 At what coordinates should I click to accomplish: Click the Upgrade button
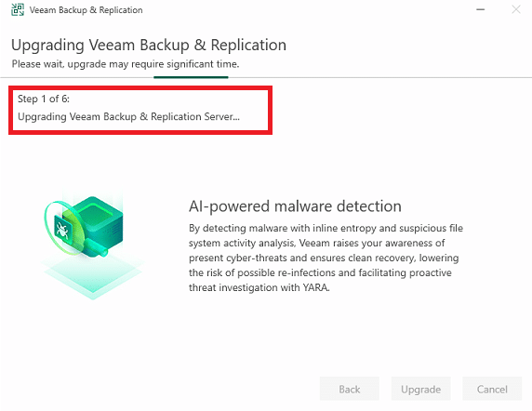point(420,389)
